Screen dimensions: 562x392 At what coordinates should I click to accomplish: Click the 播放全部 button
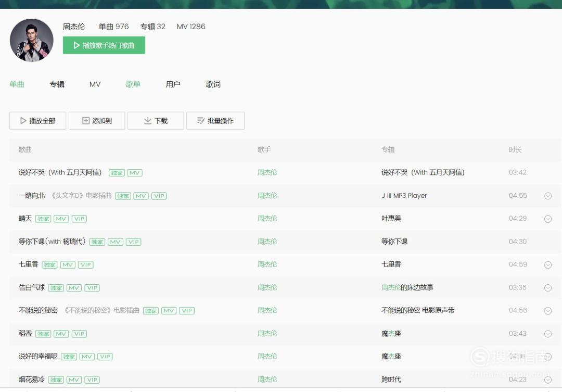[x=37, y=120]
